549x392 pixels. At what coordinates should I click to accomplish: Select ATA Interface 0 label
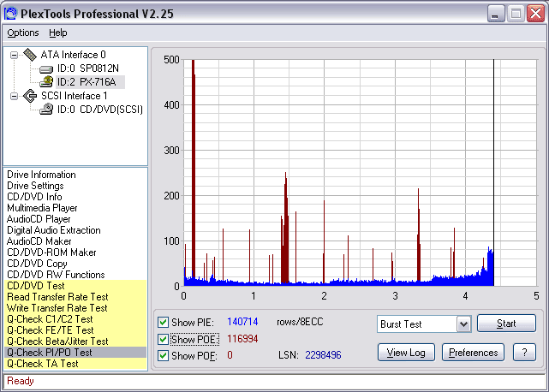coord(73,55)
